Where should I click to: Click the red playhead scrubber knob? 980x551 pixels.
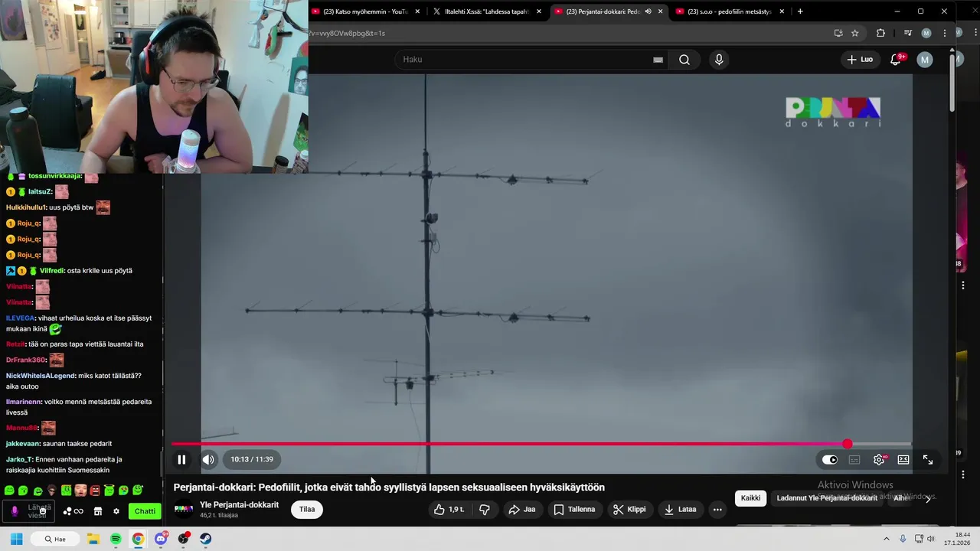pyautogui.click(x=848, y=444)
